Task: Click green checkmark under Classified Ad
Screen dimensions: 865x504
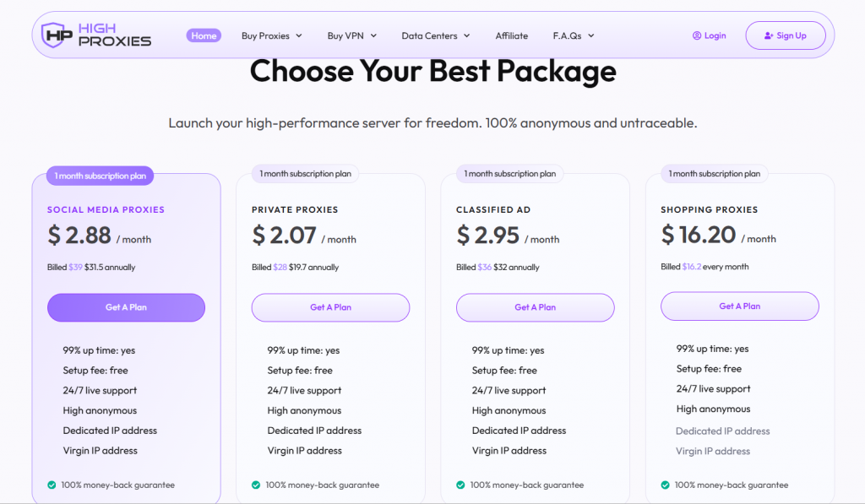Action: coord(460,485)
